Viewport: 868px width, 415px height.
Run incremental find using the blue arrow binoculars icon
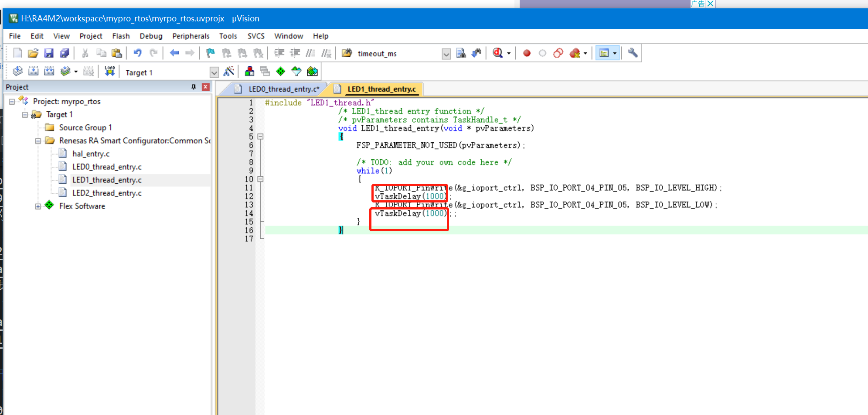tap(477, 53)
